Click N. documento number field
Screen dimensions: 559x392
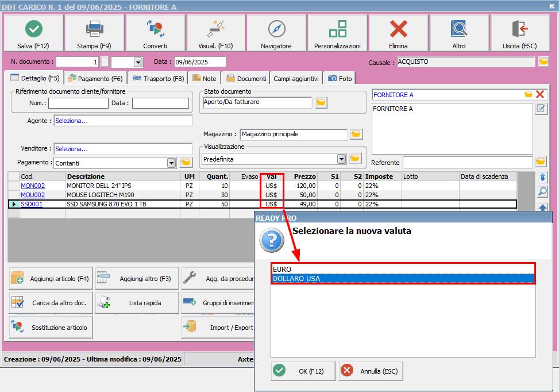(x=78, y=62)
